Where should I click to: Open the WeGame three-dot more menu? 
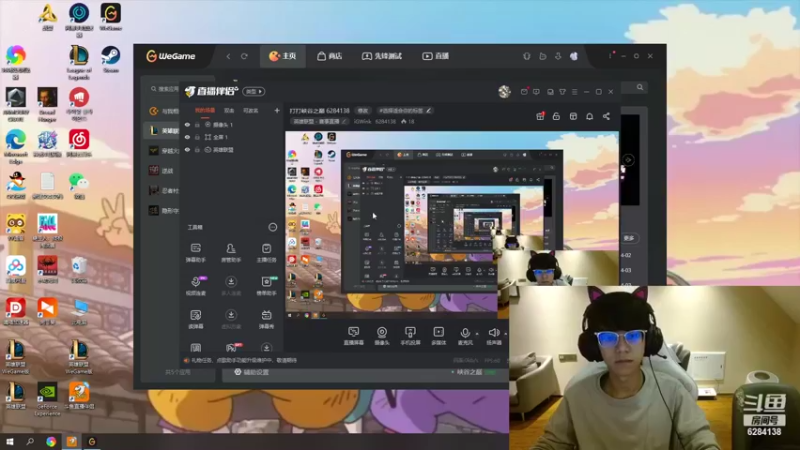pyautogui.click(x=610, y=56)
